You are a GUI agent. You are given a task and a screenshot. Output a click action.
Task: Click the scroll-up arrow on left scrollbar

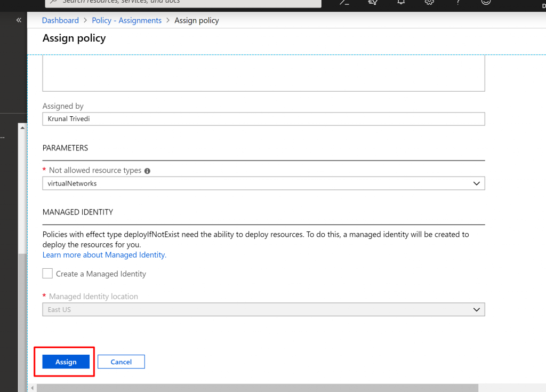coord(22,128)
